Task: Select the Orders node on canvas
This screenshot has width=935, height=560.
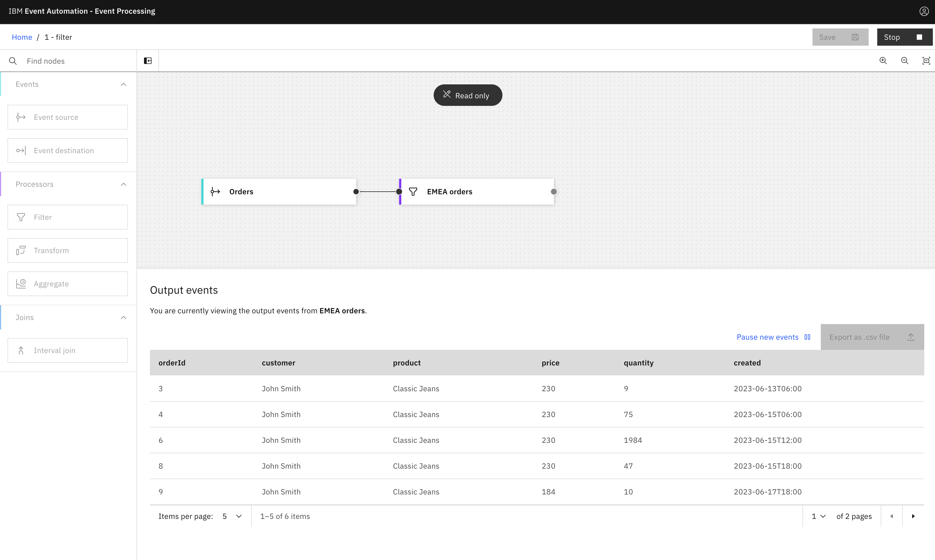Action: (279, 192)
